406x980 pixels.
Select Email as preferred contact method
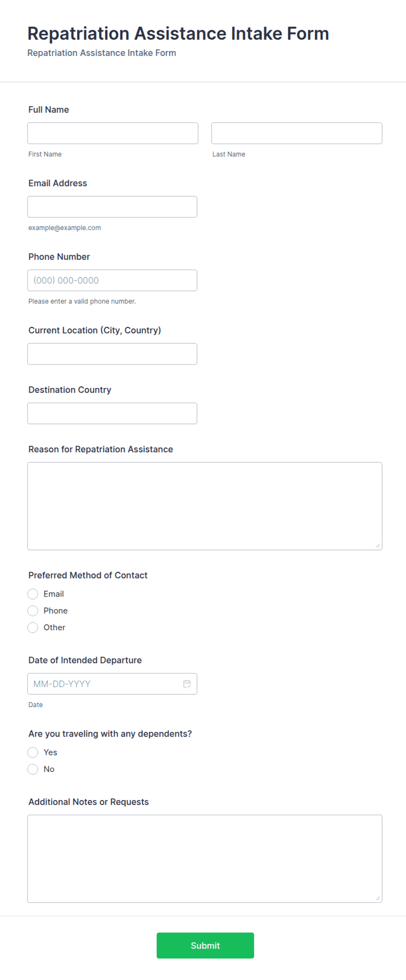click(x=33, y=594)
